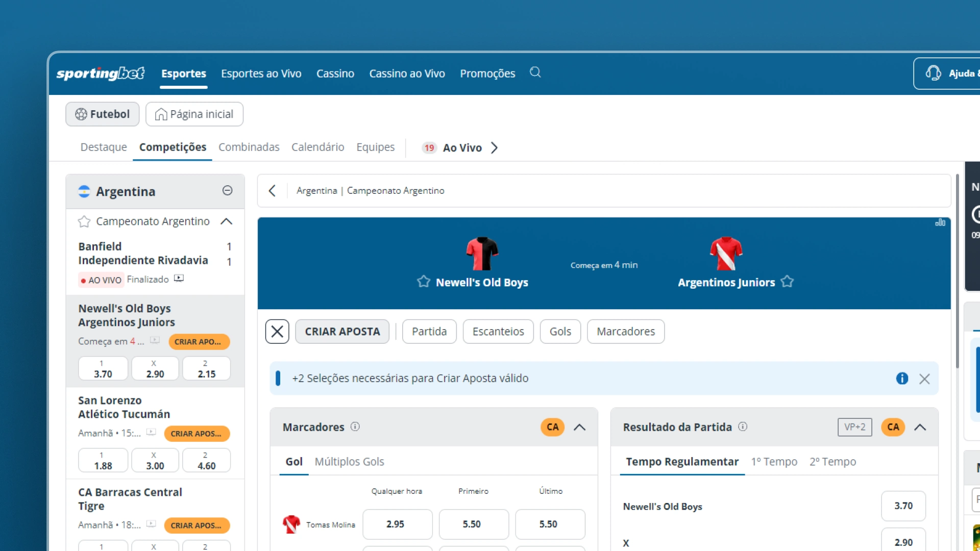Select the Competições tab
The width and height of the screenshot is (980, 551).
(173, 147)
